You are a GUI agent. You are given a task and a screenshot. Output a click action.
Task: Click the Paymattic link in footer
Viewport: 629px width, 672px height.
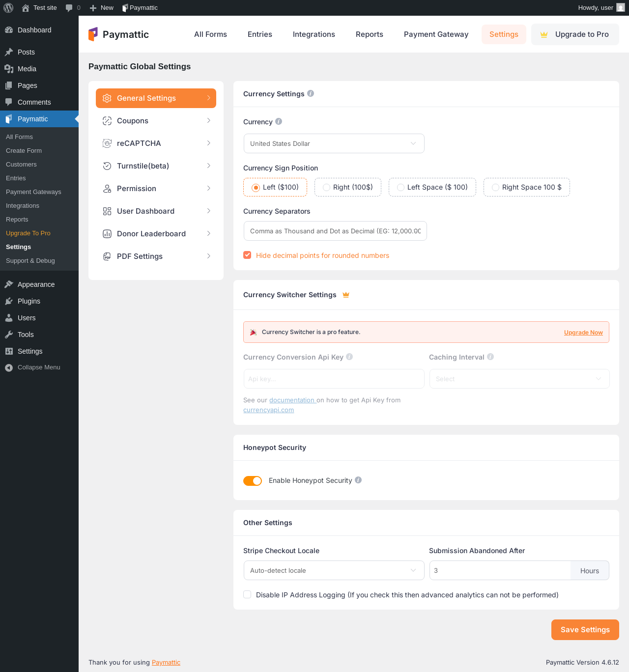(166, 663)
